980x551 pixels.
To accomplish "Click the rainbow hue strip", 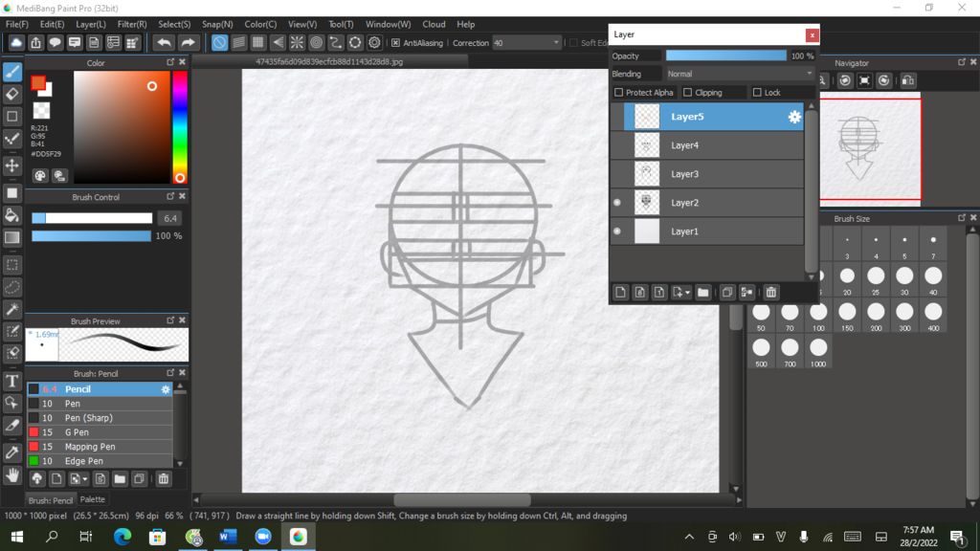I will (180, 127).
